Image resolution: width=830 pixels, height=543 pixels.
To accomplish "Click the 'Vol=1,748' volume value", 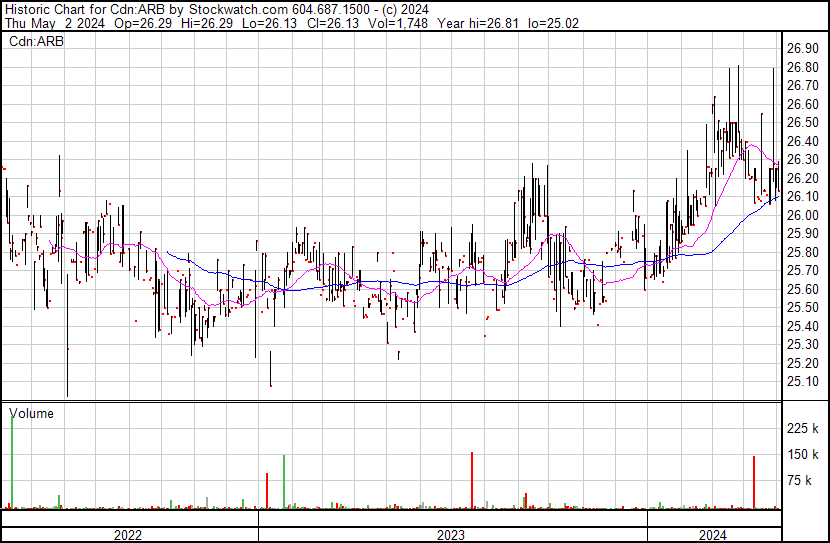I will click(398, 23).
